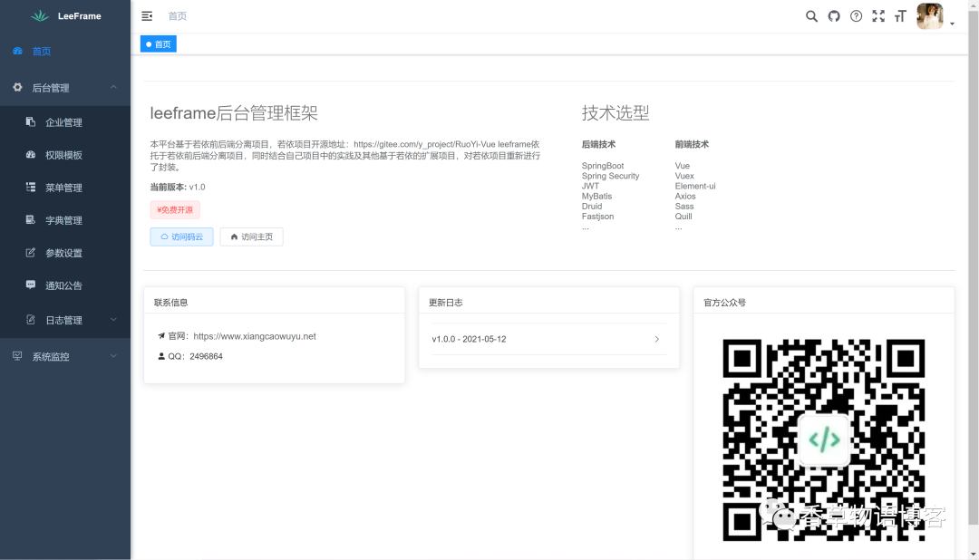Click the 企业管理 menu icon
The width and height of the screenshot is (979, 560).
pos(31,121)
